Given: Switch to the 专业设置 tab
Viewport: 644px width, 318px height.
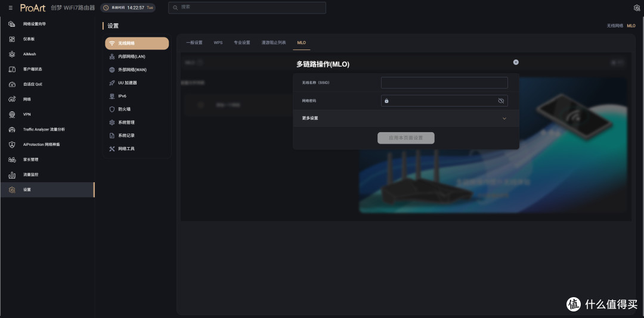Looking at the screenshot, I should coord(242,43).
